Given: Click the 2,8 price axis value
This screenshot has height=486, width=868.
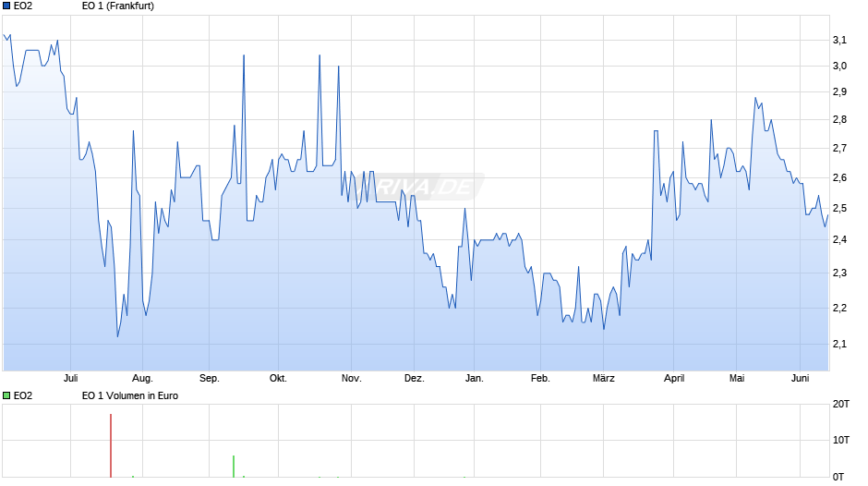Looking at the screenshot, I should click(839, 120).
